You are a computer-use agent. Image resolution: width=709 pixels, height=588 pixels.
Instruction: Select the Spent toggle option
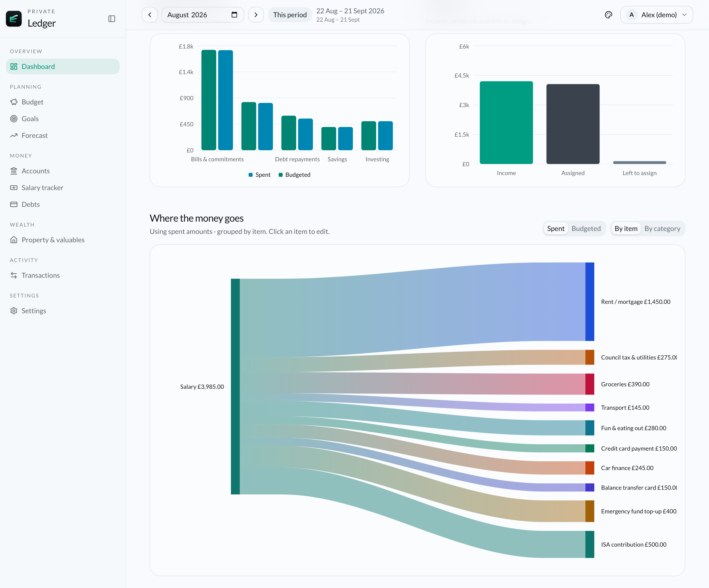(556, 229)
